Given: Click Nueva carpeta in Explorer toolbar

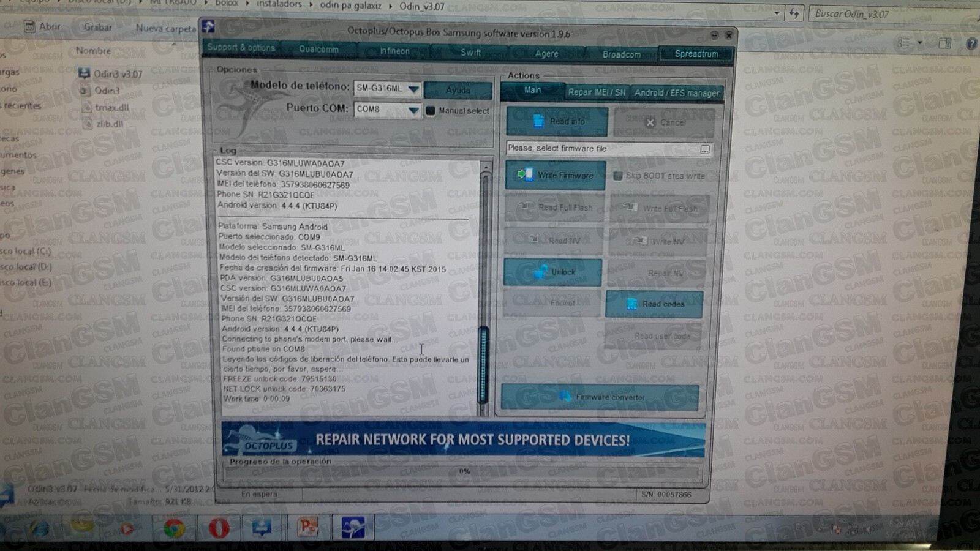Looking at the screenshot, I should click(x=165, y=28).
